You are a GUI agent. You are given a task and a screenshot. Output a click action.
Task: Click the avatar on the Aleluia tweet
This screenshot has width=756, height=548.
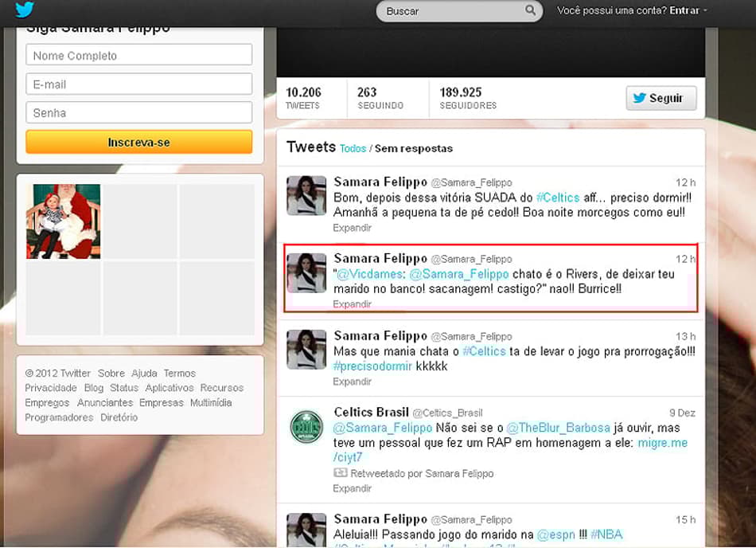pyautogui.click(x=306, y=530)
